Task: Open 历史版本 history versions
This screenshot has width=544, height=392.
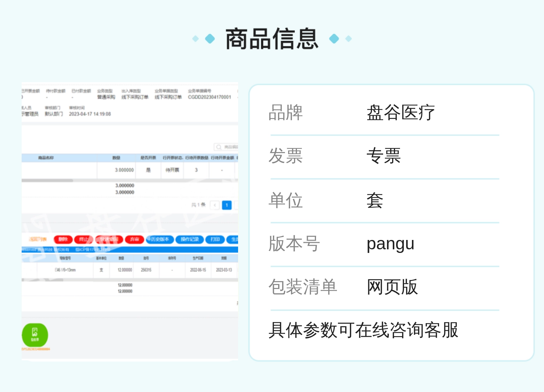Action: 160,239
